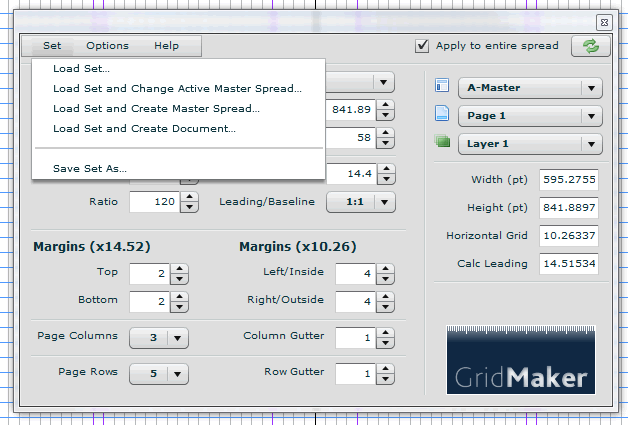Decrease the Left/Inside margin value
The height and width of the screenshot is (425, 628).
tap(385, 279)
